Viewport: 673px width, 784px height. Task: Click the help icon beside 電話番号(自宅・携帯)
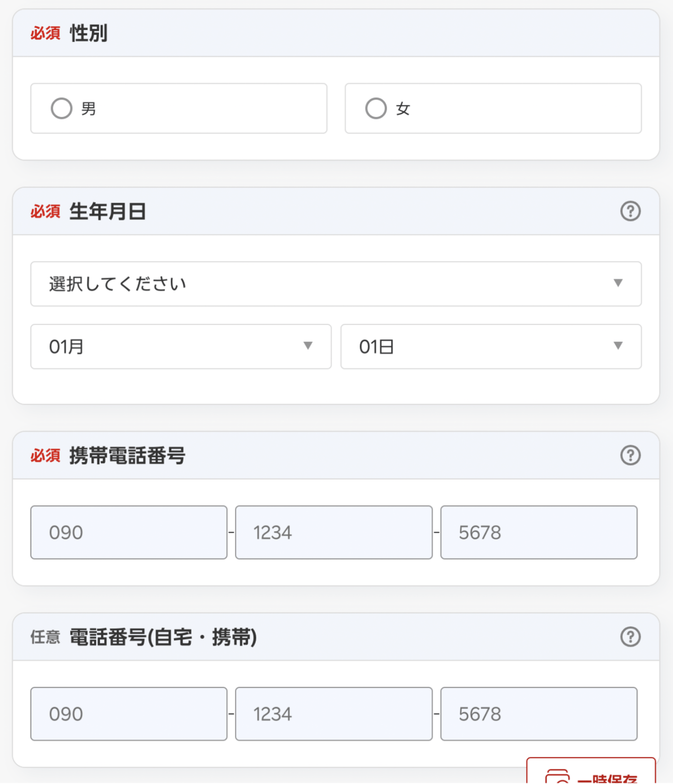click(x=630, y=637)
